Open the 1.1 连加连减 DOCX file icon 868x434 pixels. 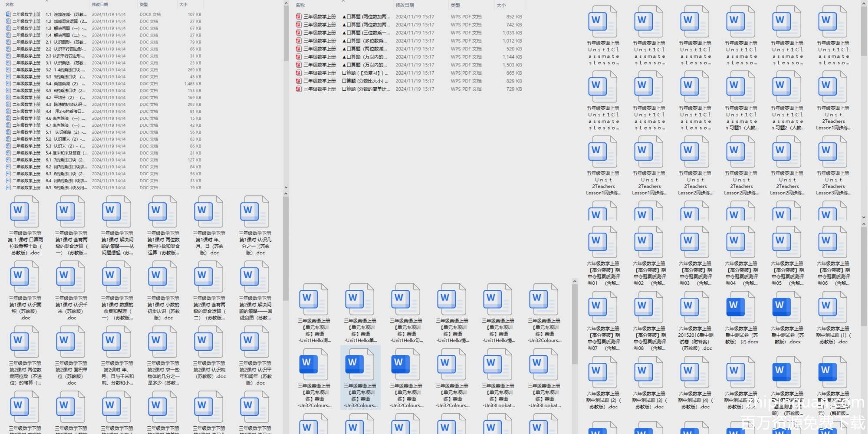click(8, 14)
